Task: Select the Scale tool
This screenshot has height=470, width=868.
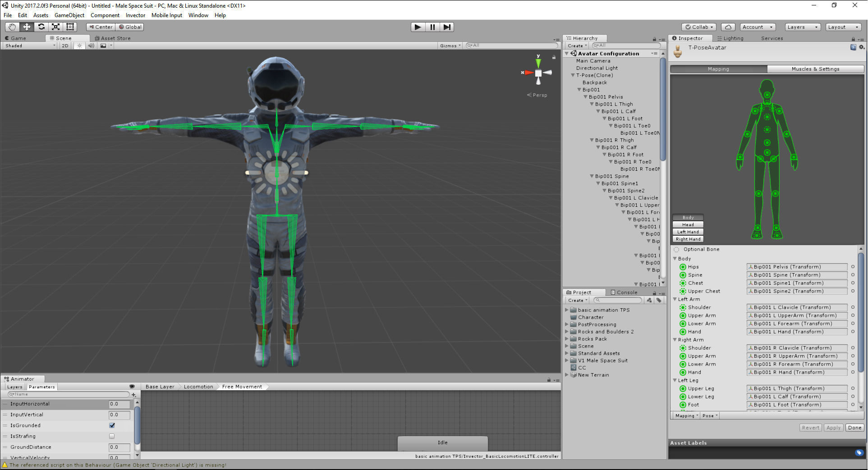Action: pos(55,27)
